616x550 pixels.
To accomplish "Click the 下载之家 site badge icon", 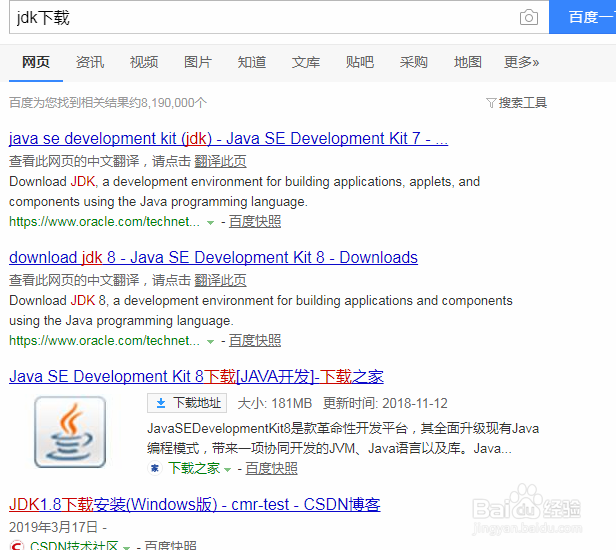I will click(155, 468).
